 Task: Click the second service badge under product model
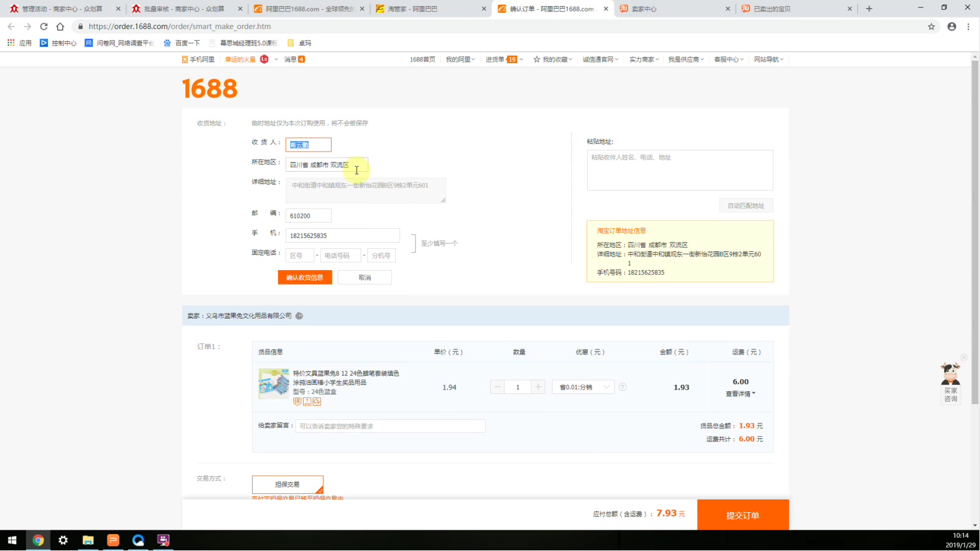pyautogui.click(x=307, y=402)
